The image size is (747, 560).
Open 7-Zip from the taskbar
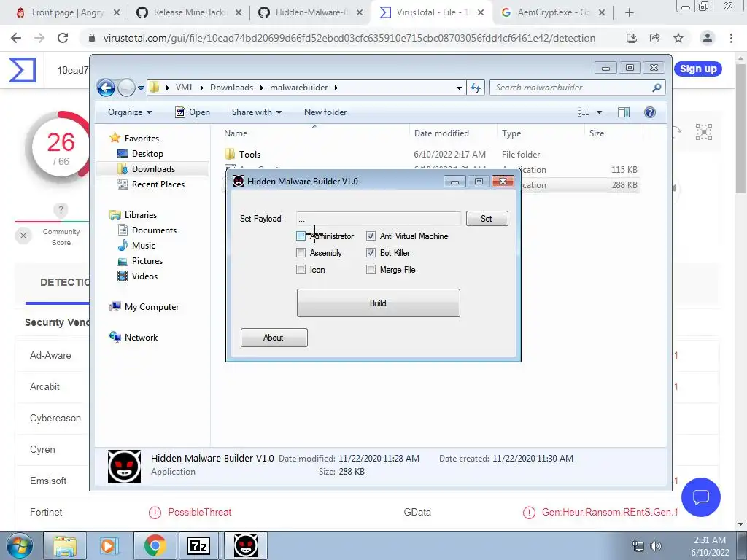198,545
